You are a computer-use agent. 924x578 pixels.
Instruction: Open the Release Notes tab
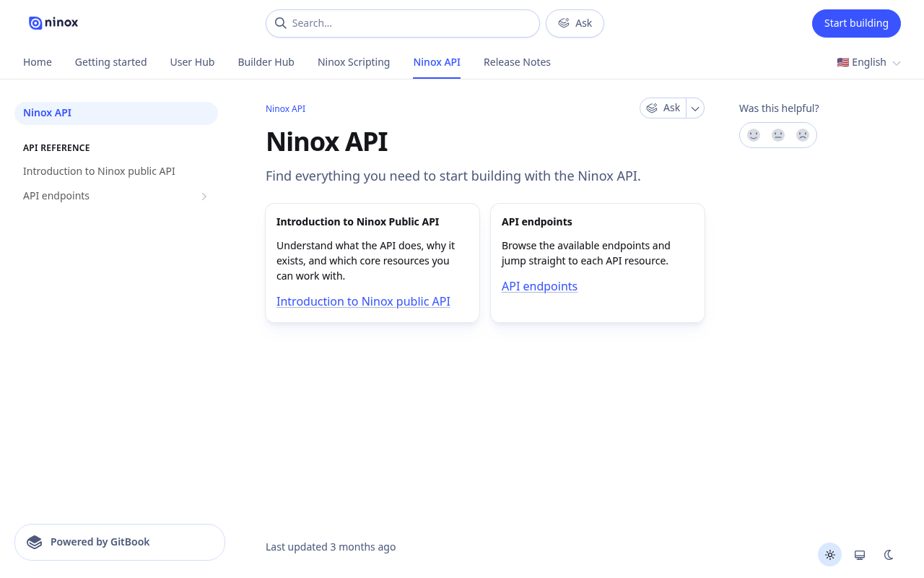(x=517, y=62)
